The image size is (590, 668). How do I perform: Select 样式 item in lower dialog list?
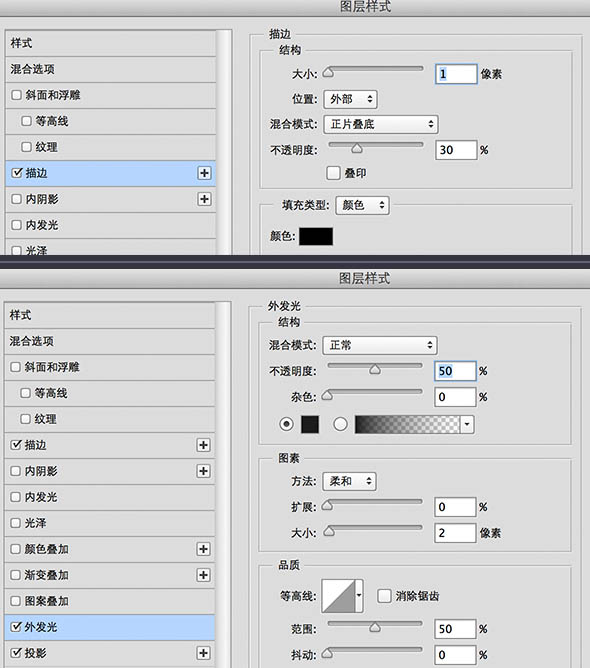[109, 315]
